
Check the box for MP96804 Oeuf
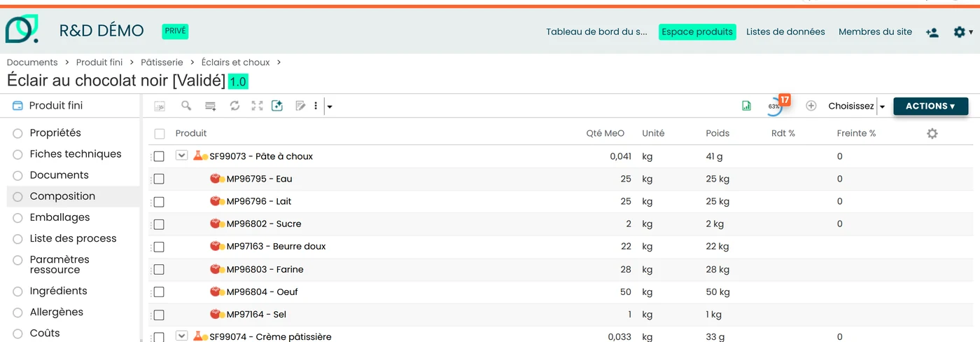coord(159,292)
